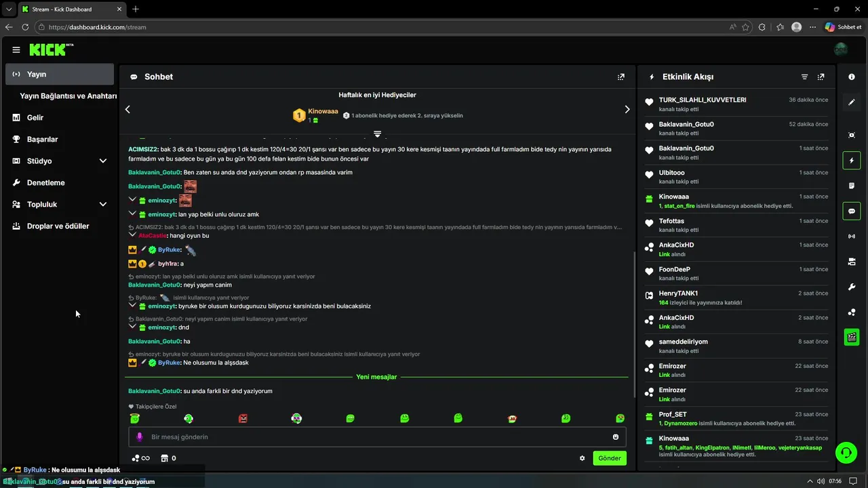Expand chevron beside eminozyt's 'dnd' message

coord(132,327)
